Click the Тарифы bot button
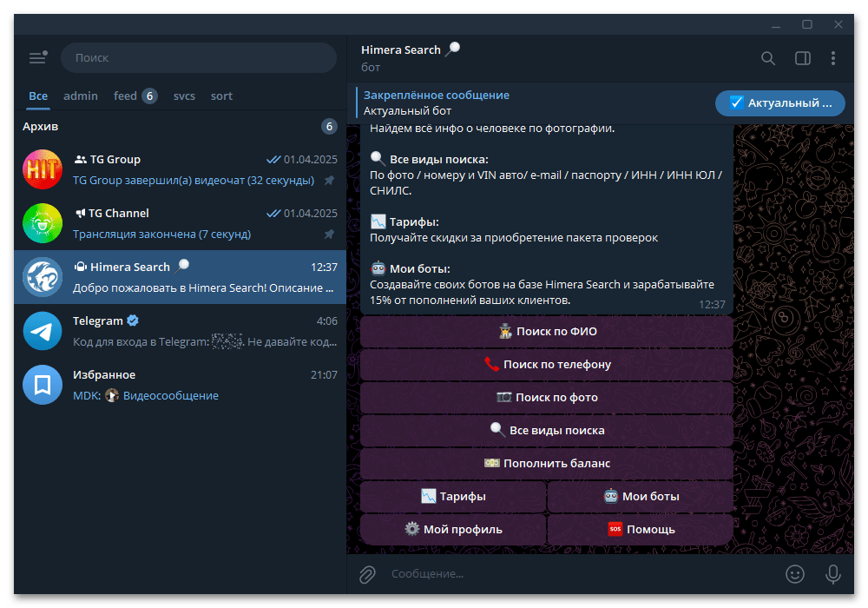 click(x=453, y=497)
